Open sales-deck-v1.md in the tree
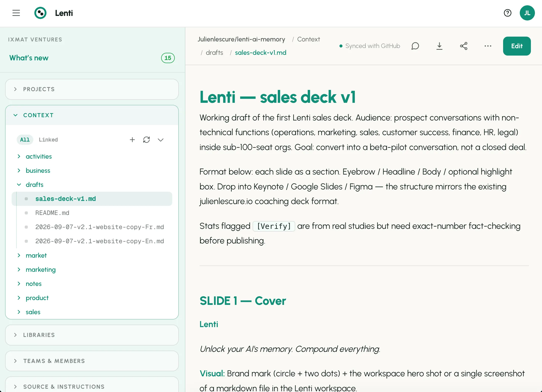Viewport: 542px width, 392px height. [92, 199]
